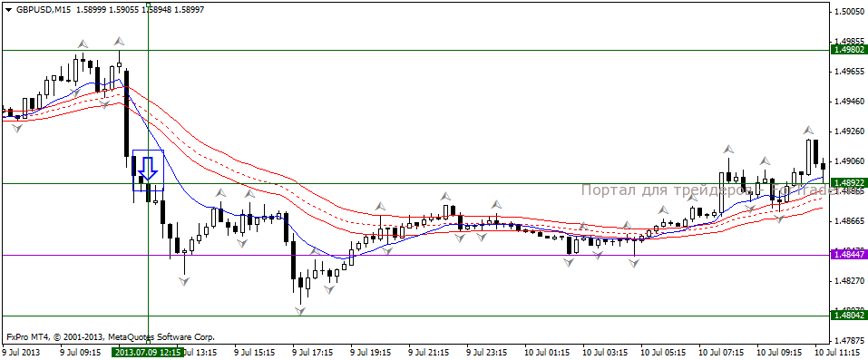Click the 9 Jul 23:15 time label
Screen dimensions: 868x360
[x=486, y=352]
